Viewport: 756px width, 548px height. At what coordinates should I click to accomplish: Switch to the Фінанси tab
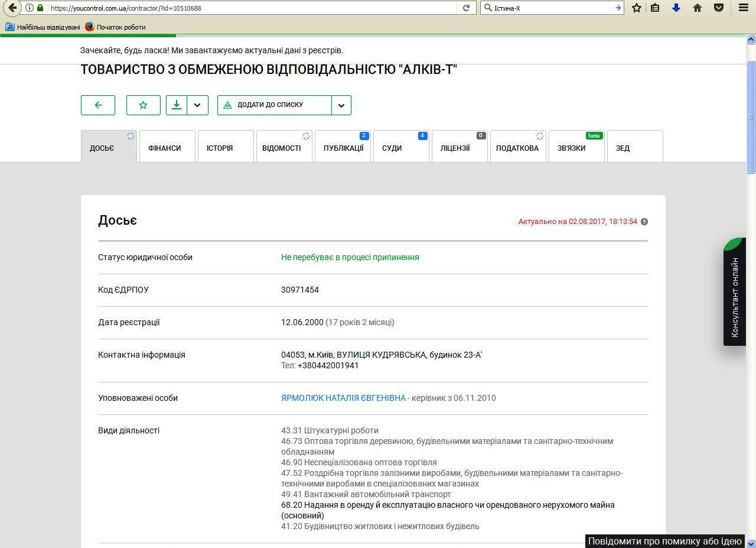click(x=165, y=148)
